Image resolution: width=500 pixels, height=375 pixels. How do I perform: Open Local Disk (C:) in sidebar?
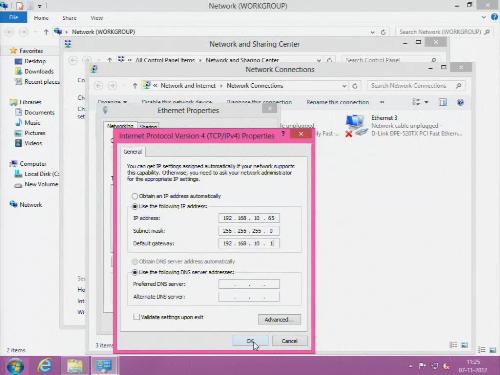pyautogui.click(x=42, y=174)
